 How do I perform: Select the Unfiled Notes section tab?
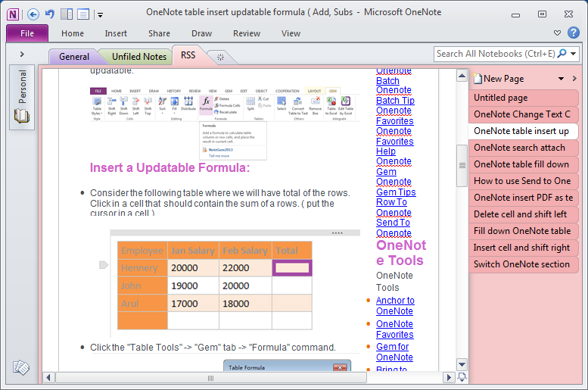tap(138, 57)
